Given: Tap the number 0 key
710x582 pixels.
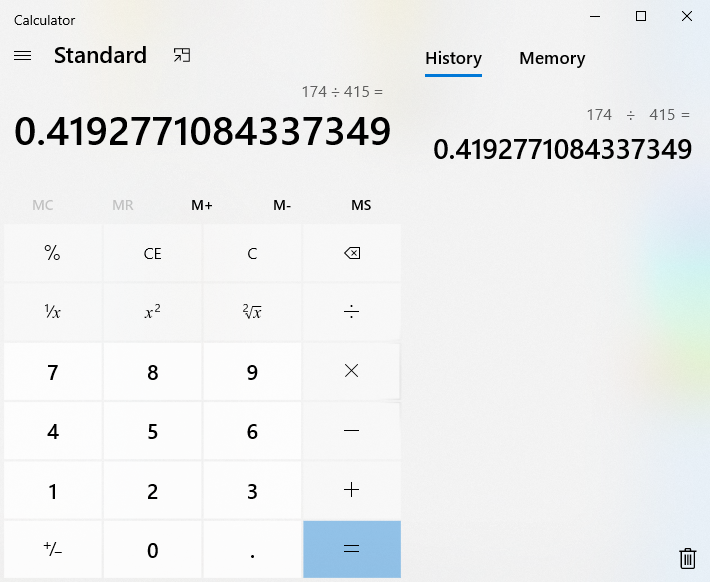Looking at the screenshot, I should coord(153,549).
